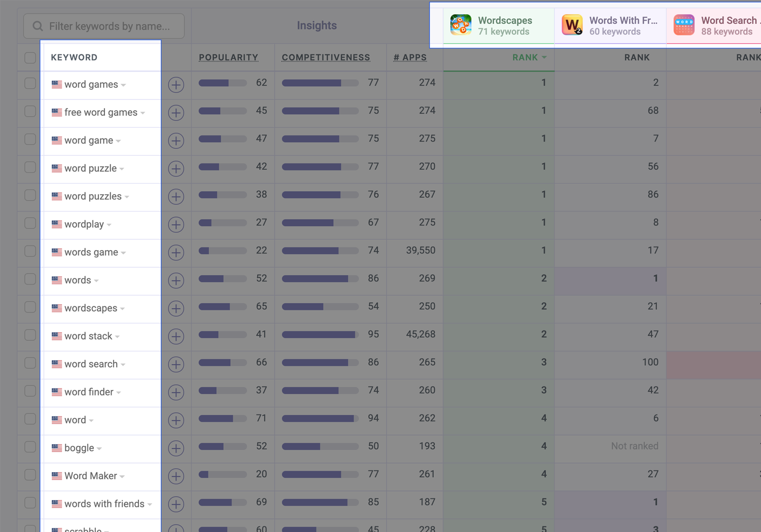
Task: Click the plus icon beside word games
Action: (x=176, y=85)
